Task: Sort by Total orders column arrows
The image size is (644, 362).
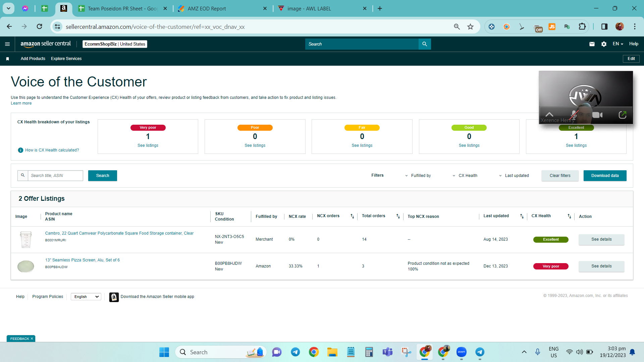Action: tap(398, 216)
